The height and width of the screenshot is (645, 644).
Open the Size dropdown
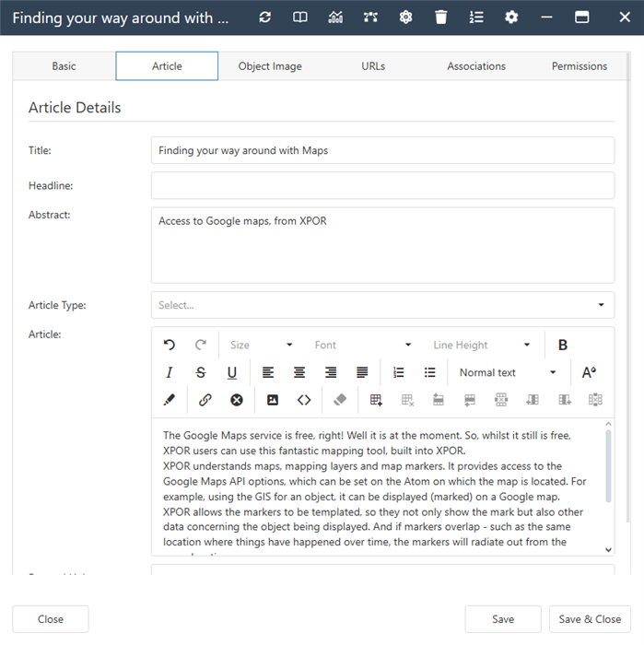[x=261, y=345]
